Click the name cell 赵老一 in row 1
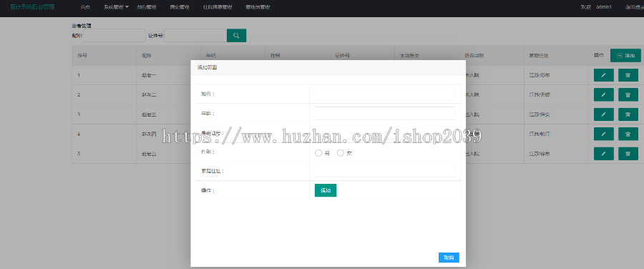 pos(149,75)
